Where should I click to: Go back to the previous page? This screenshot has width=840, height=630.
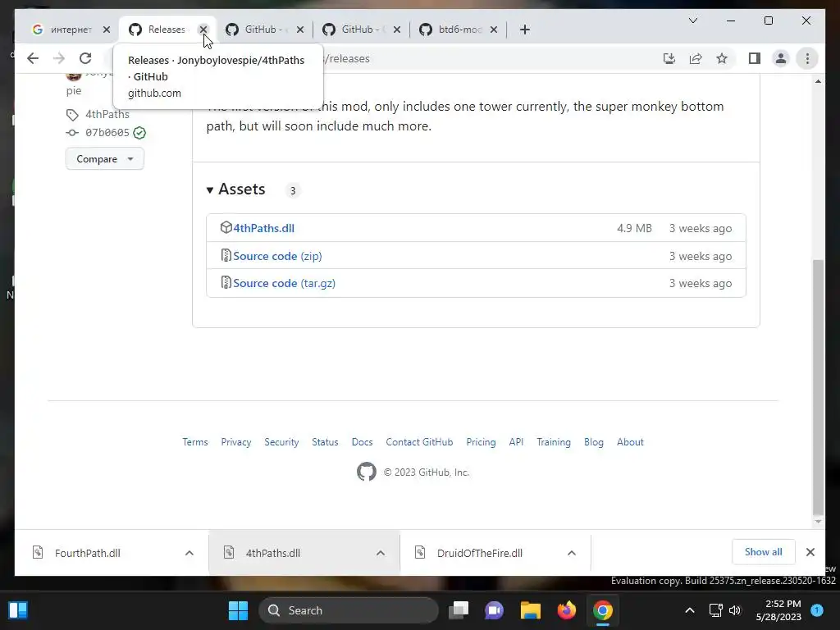pyautogui.click(x=33, y=58)
